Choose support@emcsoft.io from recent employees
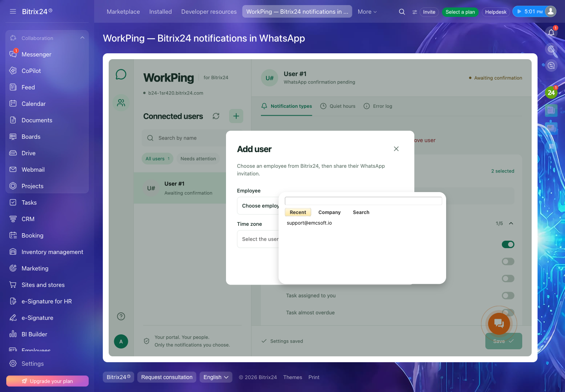This screenshot has height=392, width=565. pos(309,223)
